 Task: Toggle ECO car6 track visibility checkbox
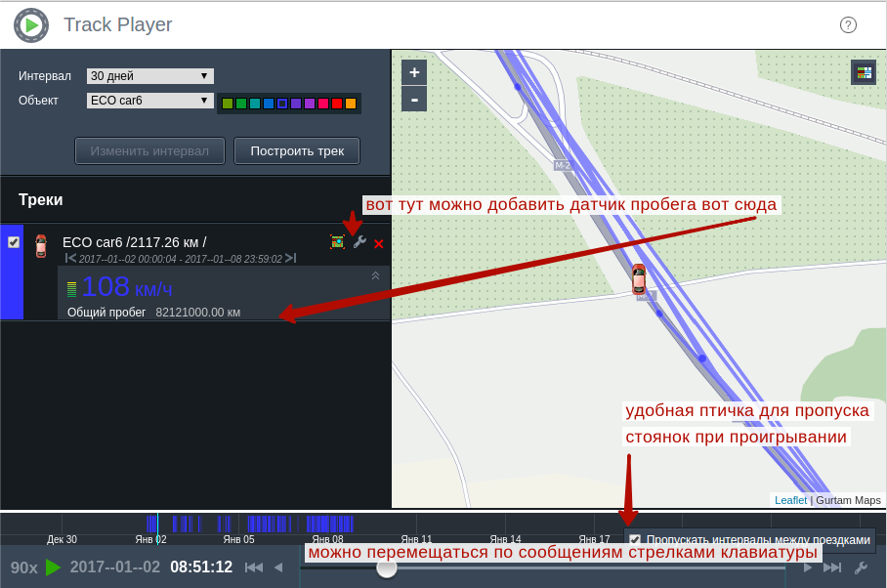click(14, 242)
